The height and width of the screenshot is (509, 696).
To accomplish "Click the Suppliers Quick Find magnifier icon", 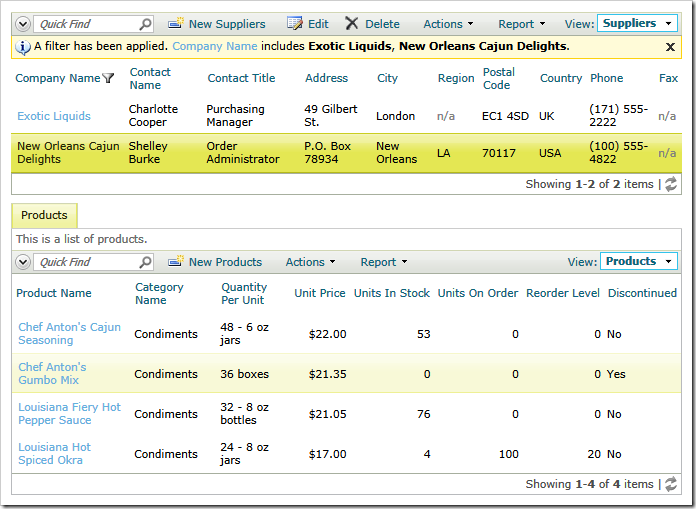I will point(145,24).
